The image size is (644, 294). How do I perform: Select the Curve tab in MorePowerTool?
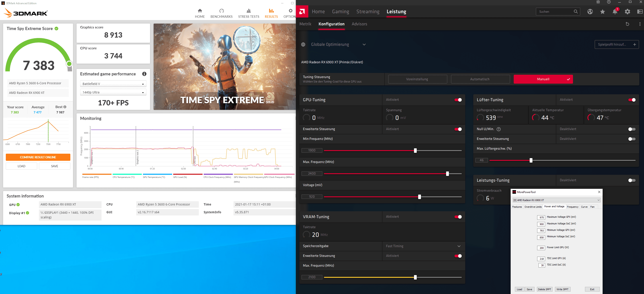click(584, 207)
